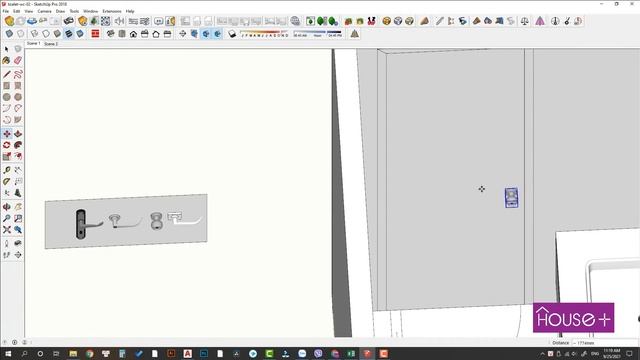Activate the Offset tool
Image resolution: width=640 pixels, height=360 pixels.
click(18, 156)
